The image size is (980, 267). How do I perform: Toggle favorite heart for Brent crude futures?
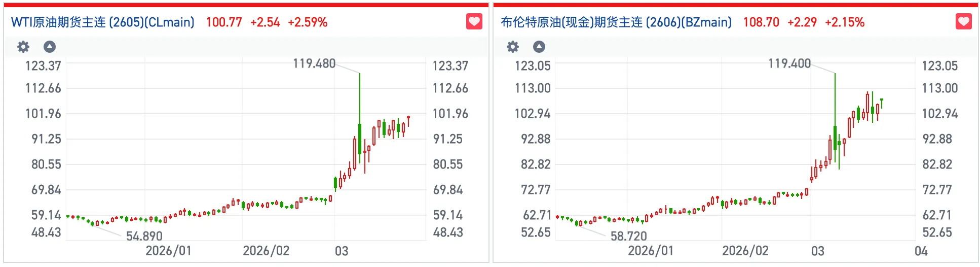click(x=963, y=22)
